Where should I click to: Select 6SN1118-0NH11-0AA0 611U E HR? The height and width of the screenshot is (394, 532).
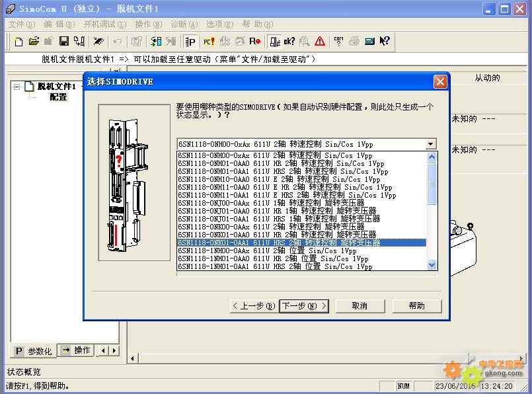coord(301,187)
